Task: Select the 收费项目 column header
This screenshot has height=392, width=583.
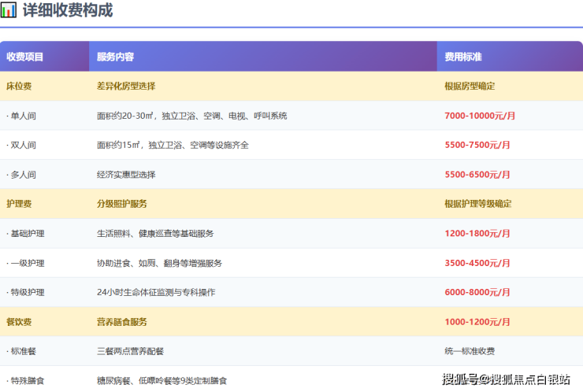Action: [25, 57]
